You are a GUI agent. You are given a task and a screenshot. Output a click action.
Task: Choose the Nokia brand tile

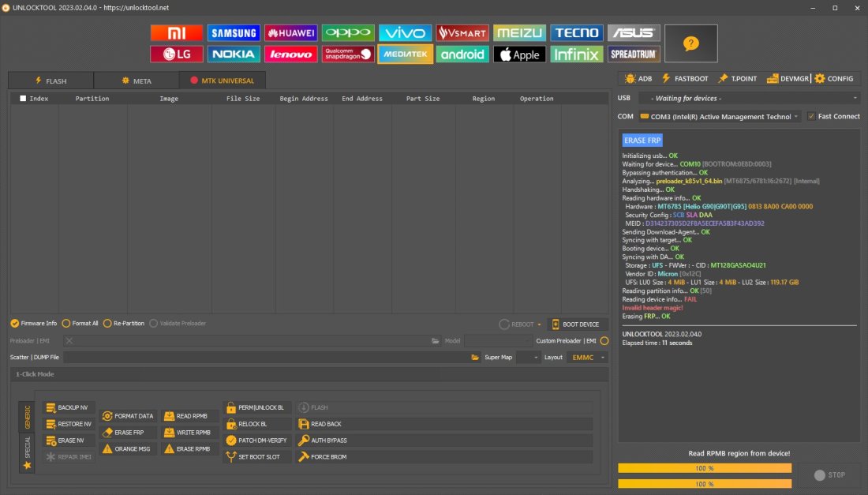point(234,54)
